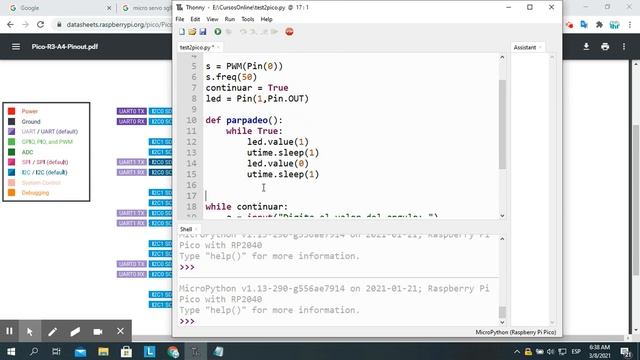The width and height of the screenshot is (640, 360).
Task: Click the shell prompt at the bottom
Action: 187,321
